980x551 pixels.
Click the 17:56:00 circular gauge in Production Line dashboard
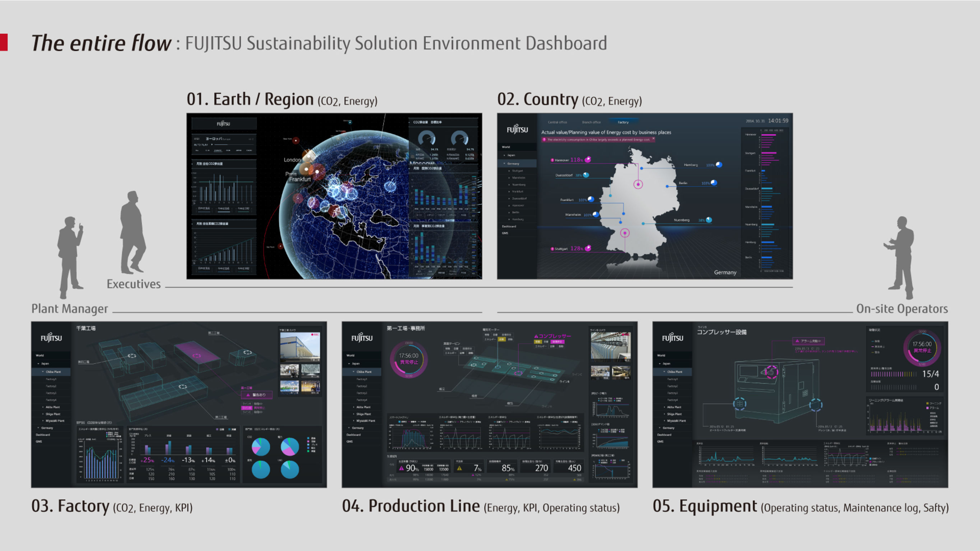(x=409, y=359)
